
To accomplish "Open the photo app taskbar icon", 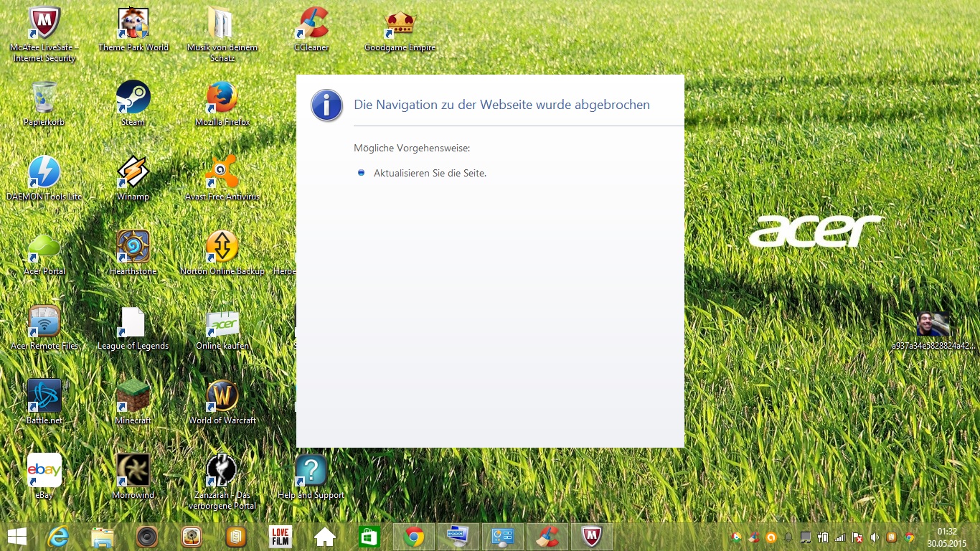I will coord(192,537).
